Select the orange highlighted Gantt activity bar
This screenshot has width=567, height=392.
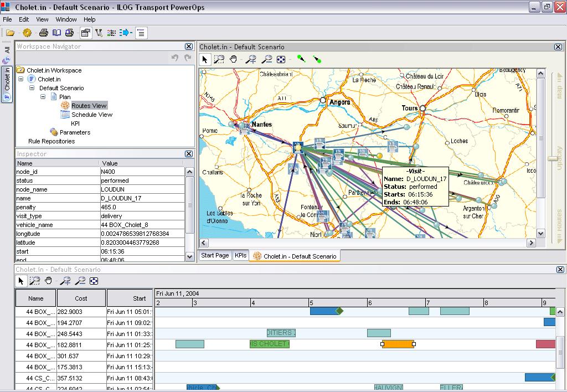(398, 344)
